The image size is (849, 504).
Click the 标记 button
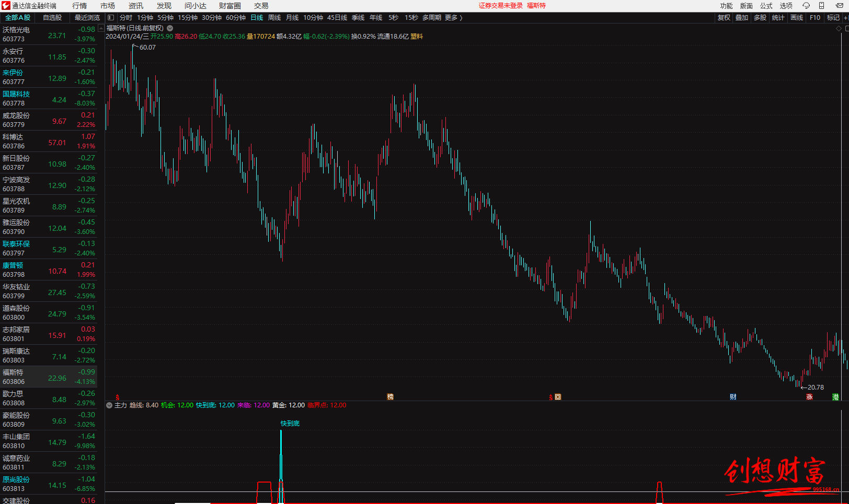click(833, 18)
